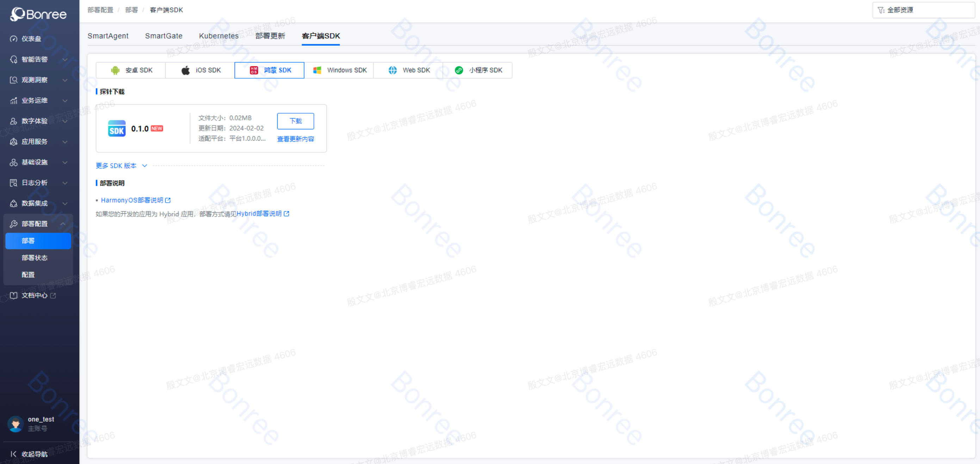
Task: Select the 安卓 SDK Android icon
Action: coord(115,70)
